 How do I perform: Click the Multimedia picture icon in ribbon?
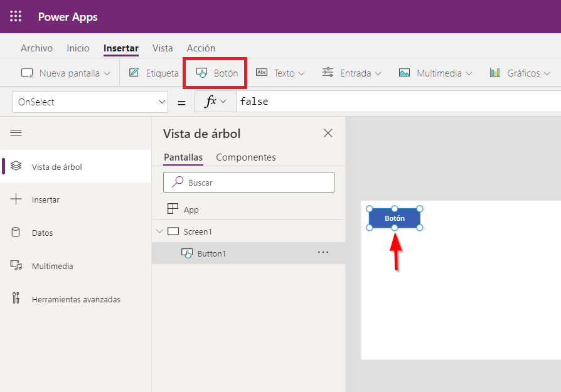click(404, 73)
